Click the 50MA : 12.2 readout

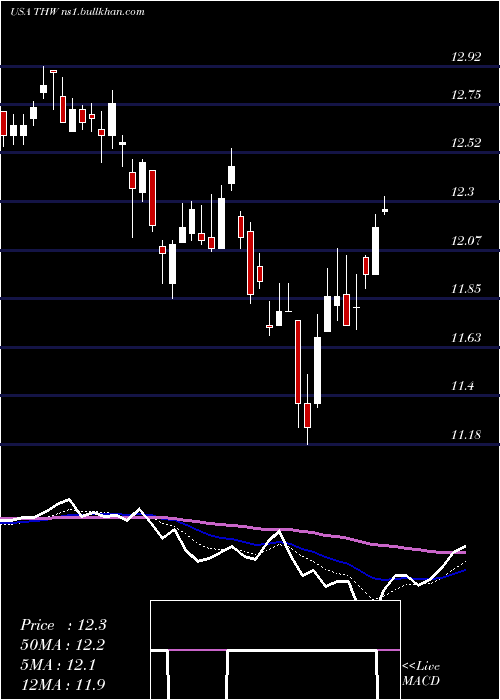(x=63, y=645)
